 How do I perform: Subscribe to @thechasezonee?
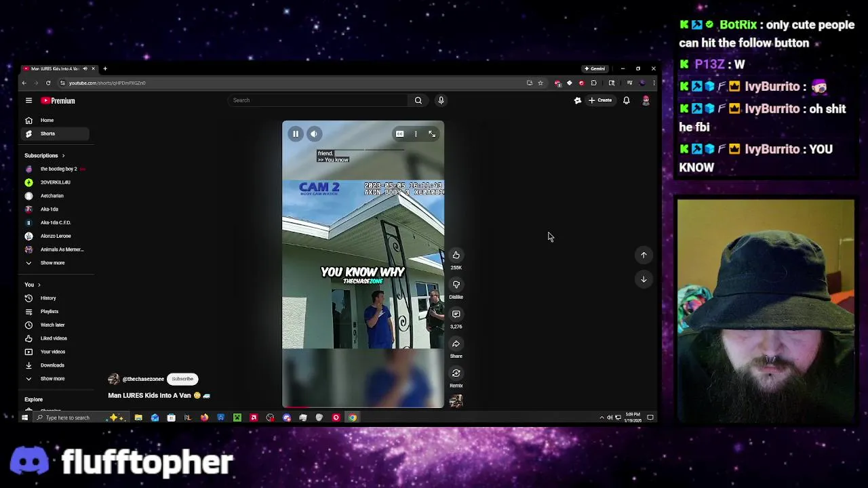182,379
